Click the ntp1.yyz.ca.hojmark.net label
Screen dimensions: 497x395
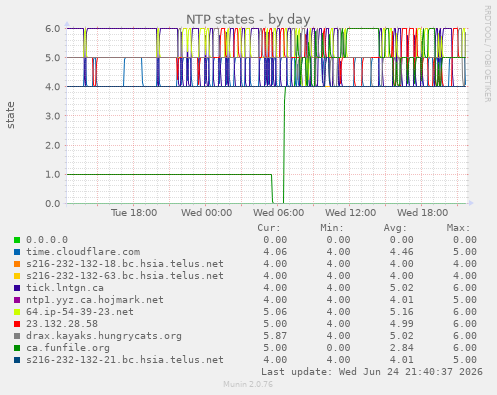point(95,300)
